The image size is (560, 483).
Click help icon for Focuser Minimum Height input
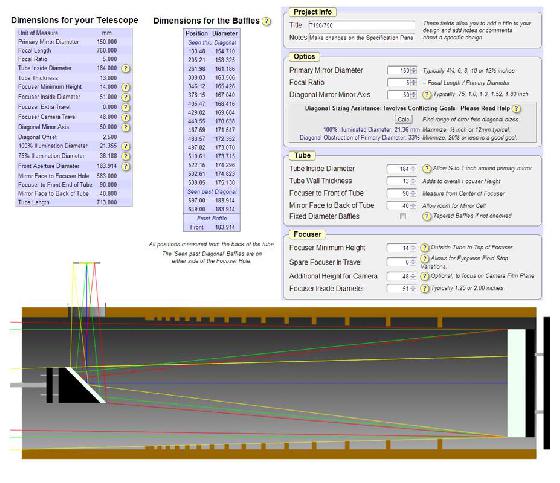click(424, 248)
